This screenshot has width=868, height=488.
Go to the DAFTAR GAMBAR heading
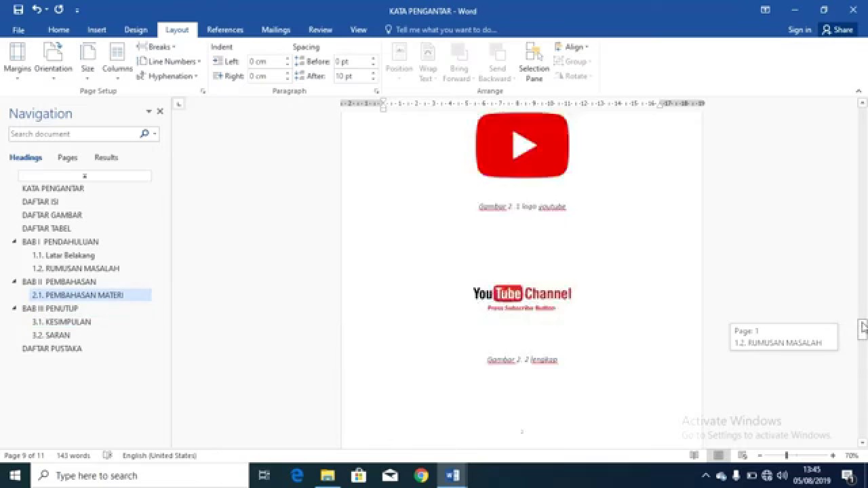click(x=52, y=215)
